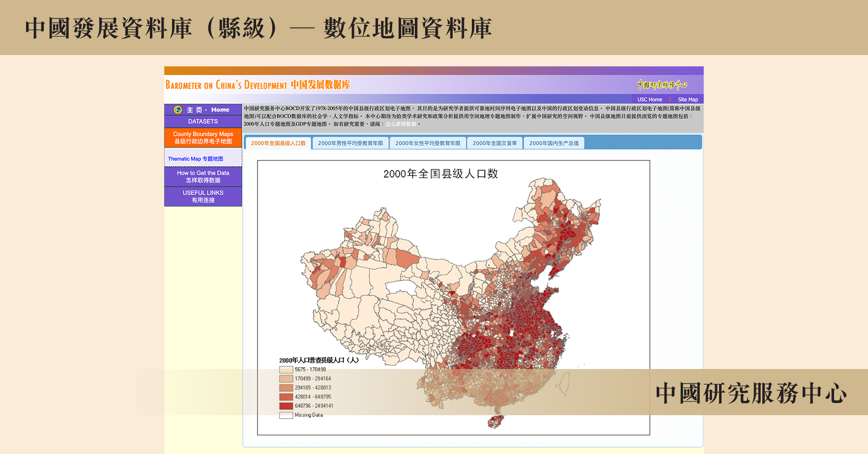Screen dimensions: 868x454
Task: Click the Missing Data legend swatch
Action: click(286, 415)
